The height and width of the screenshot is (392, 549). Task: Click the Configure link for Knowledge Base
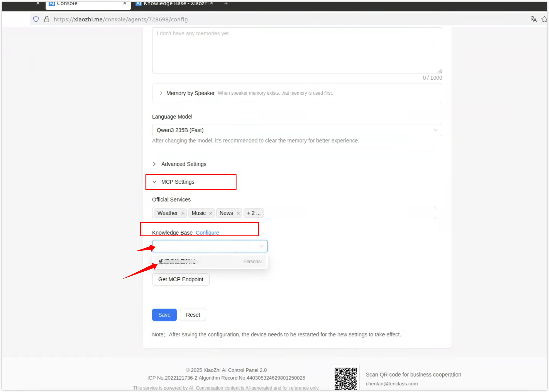coord(207,233)
